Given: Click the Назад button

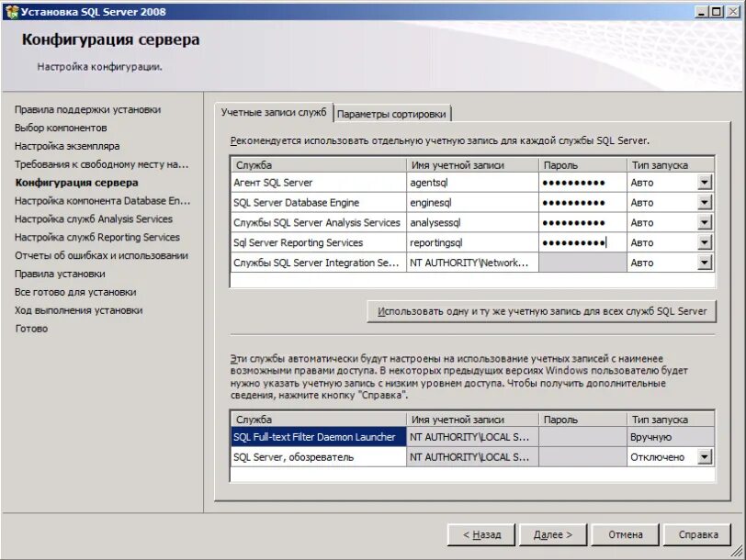Looking at the screenshot, I should pos(481,535).
